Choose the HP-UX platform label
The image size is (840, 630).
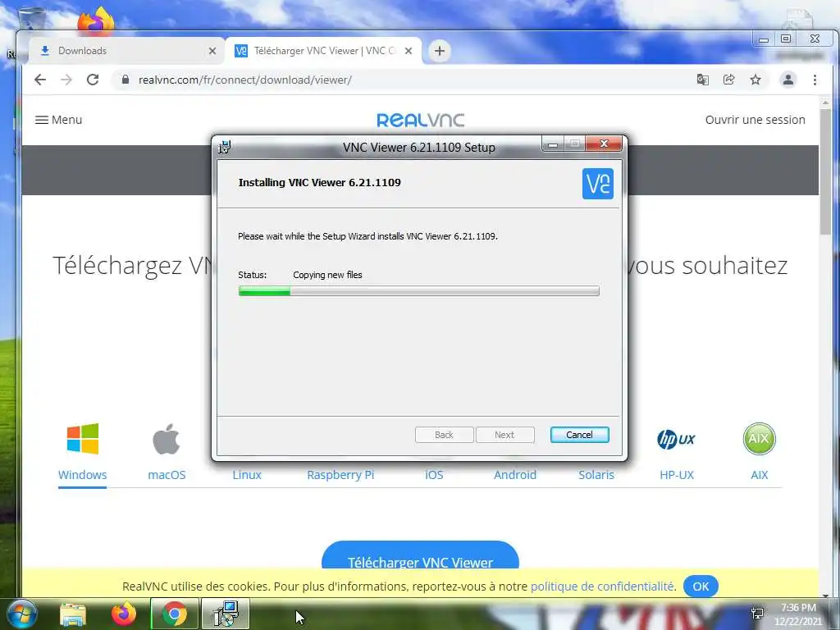[x=677, y=475]
